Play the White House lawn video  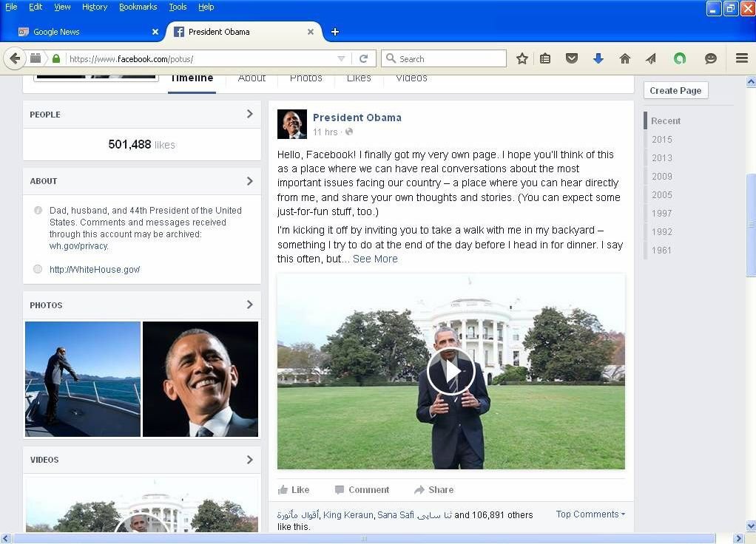click(450, 371)
